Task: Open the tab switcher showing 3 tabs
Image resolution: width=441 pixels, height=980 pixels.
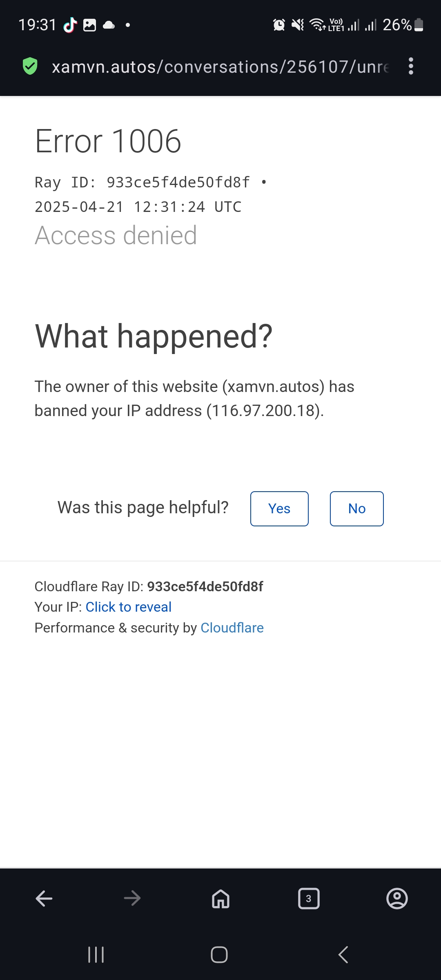Action: (309, 898)
